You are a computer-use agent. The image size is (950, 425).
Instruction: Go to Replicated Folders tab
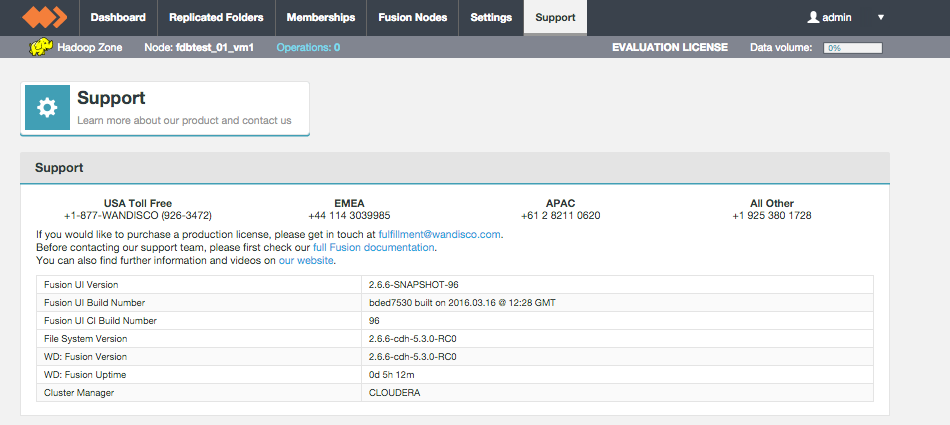tap(216, 18)
